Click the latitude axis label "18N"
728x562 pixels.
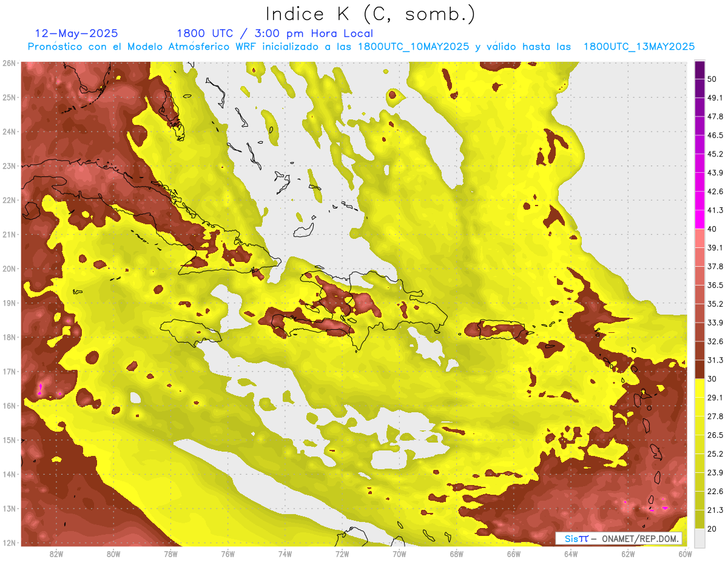click(9, 337)
